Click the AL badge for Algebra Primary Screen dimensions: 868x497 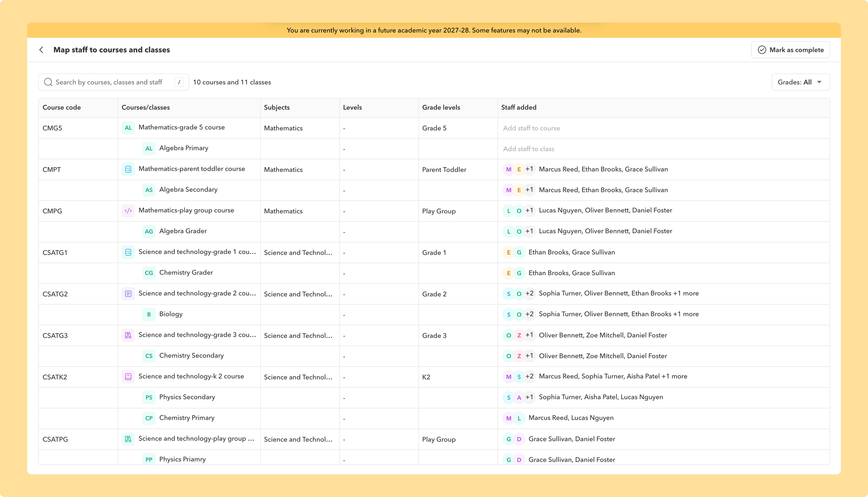coord(149,148)
